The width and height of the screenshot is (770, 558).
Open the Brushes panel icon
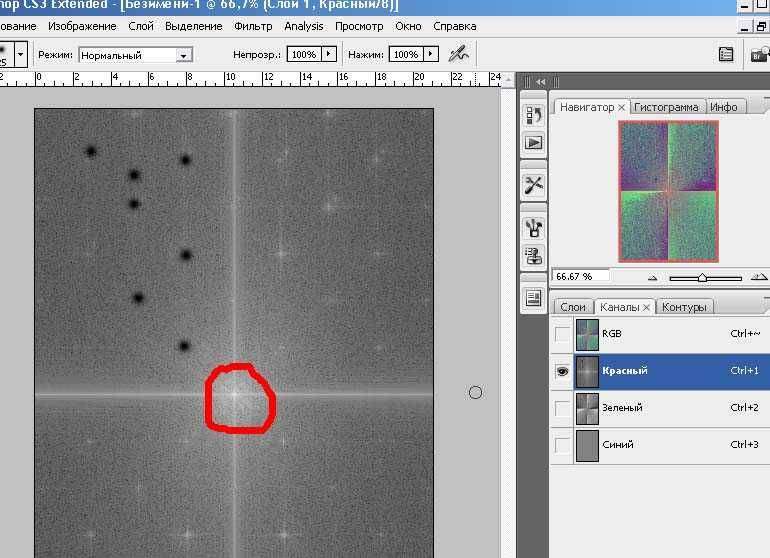534,227
